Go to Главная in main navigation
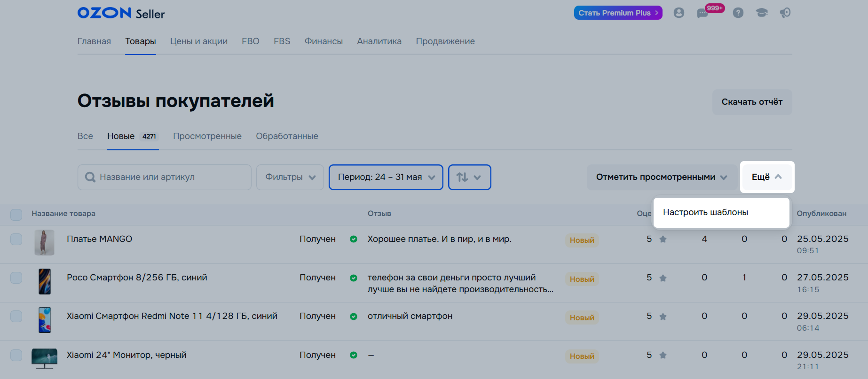Viewport: 868px width, 379px height. pyautogui.click(x=94, y=41)
